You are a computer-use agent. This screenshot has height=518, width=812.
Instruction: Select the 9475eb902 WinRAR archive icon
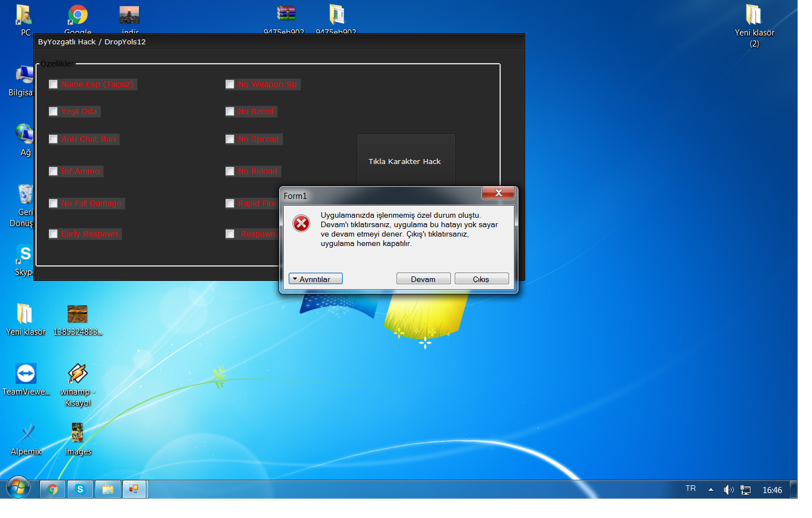tap(285, 20)
